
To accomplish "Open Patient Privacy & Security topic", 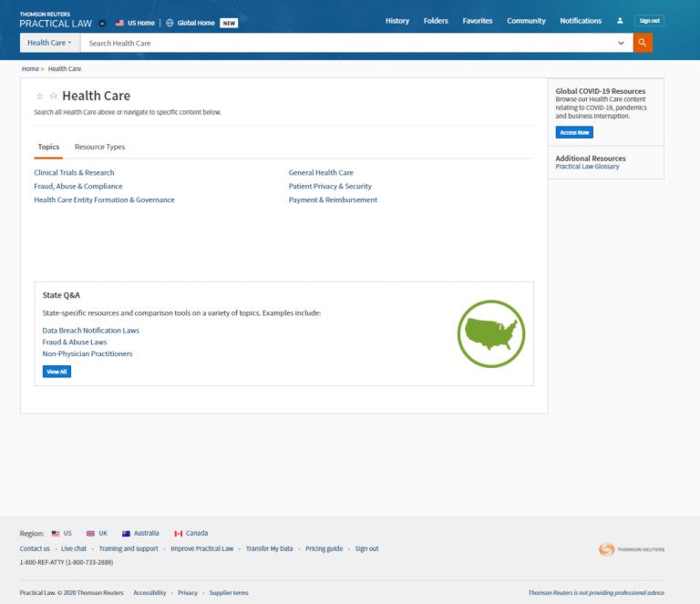I will click(330, 187).
